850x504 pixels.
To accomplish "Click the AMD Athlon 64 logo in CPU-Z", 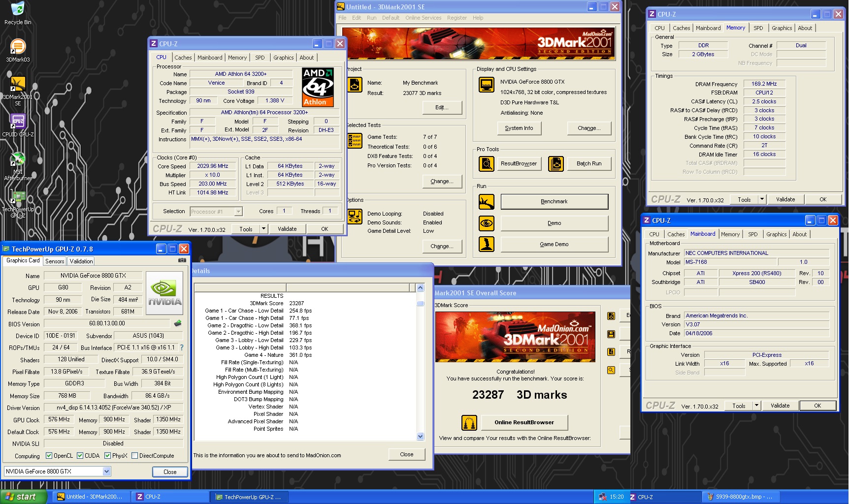I will coord(318,87).
